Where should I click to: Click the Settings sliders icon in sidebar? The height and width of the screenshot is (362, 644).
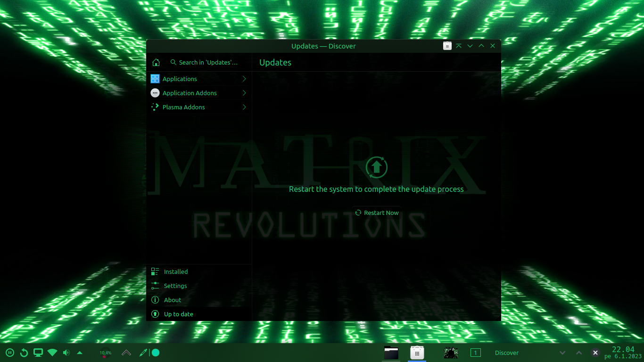155,286
